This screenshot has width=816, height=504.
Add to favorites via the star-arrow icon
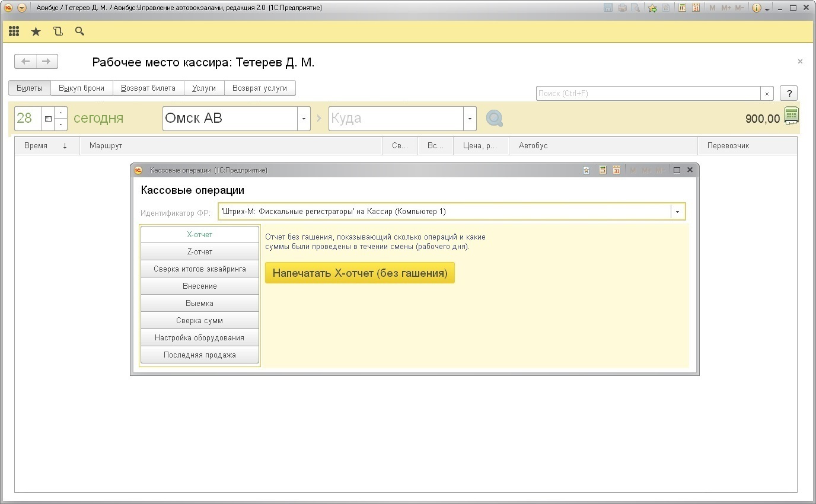pos(652,8)
